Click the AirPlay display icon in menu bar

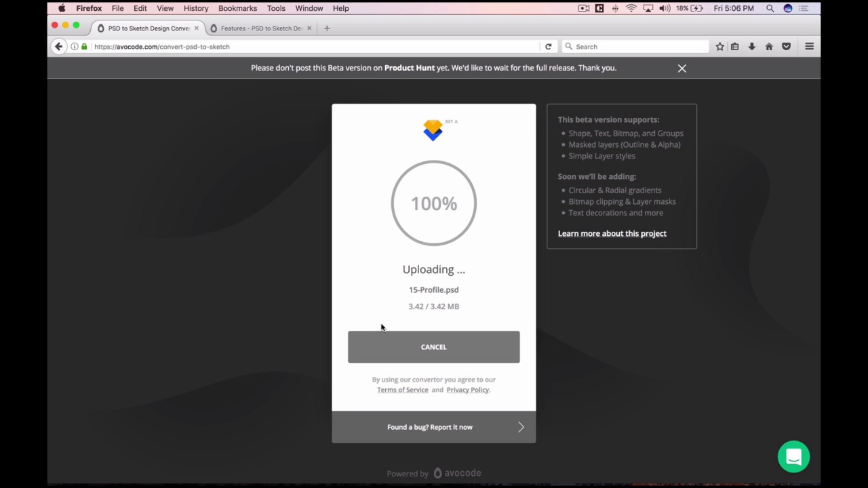click(x=648, y=8)
